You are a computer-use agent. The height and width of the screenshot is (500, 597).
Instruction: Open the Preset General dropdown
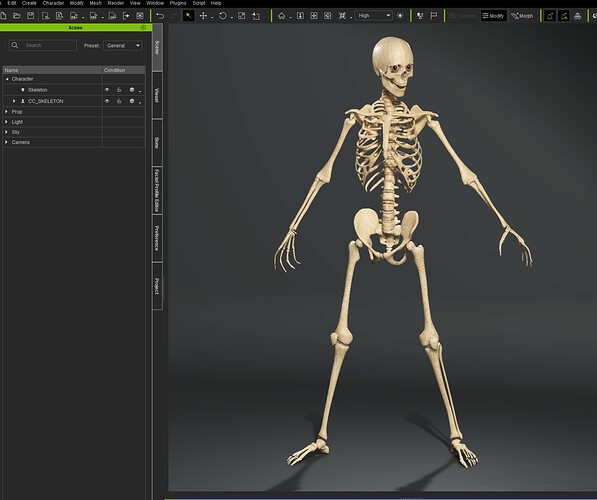[x=123, y=45]
